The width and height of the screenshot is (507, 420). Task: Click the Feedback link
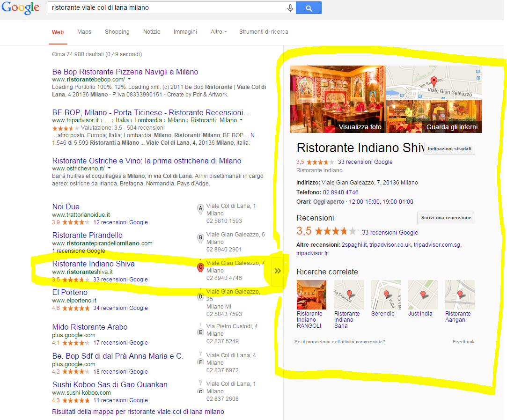tap(463, 341)
